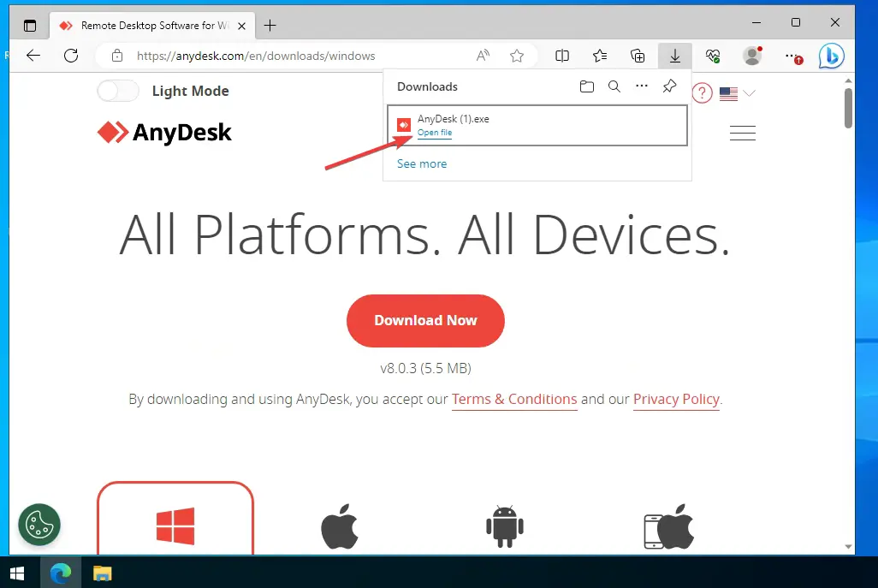Open downloads folder from Downloads panel

(x=587, y=86)
